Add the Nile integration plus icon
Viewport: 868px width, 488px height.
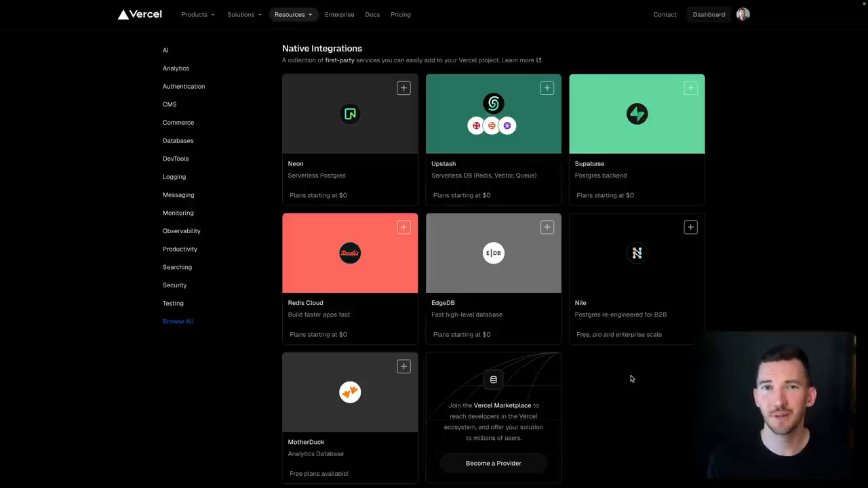(690, 227)
